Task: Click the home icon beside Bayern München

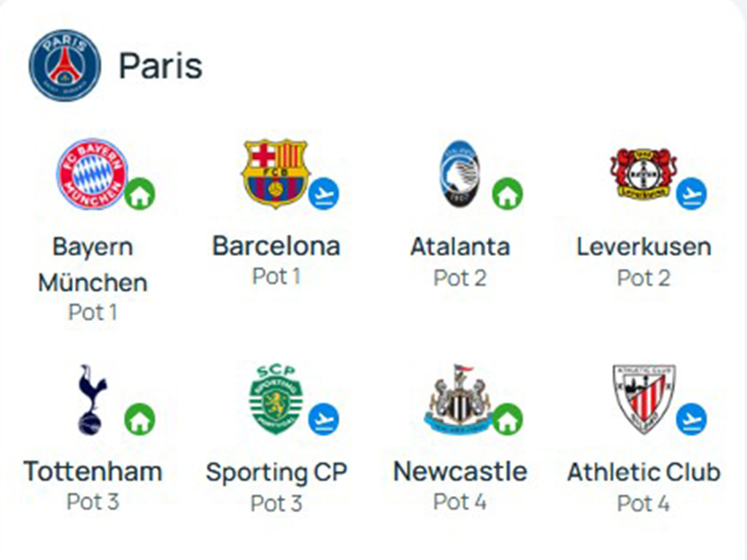Action: (x=140, y=194)
